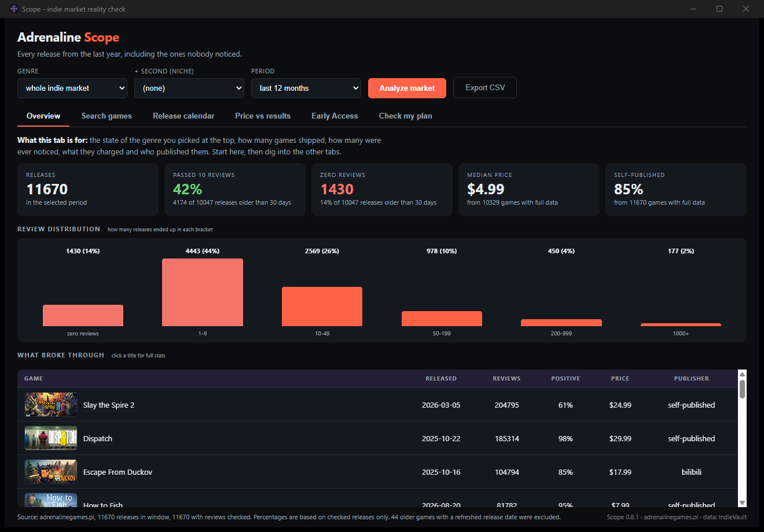The height and width of the screenshot is (532, 764).
Task: Open the Period dropdown (last 12 months)
Action: coord(306,88)
